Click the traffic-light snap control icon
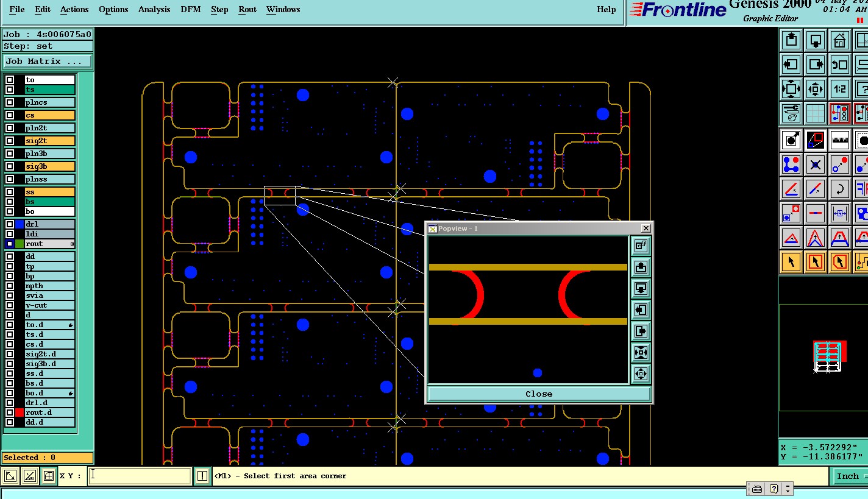Screen dimensions: 868x499 (839, 113)
